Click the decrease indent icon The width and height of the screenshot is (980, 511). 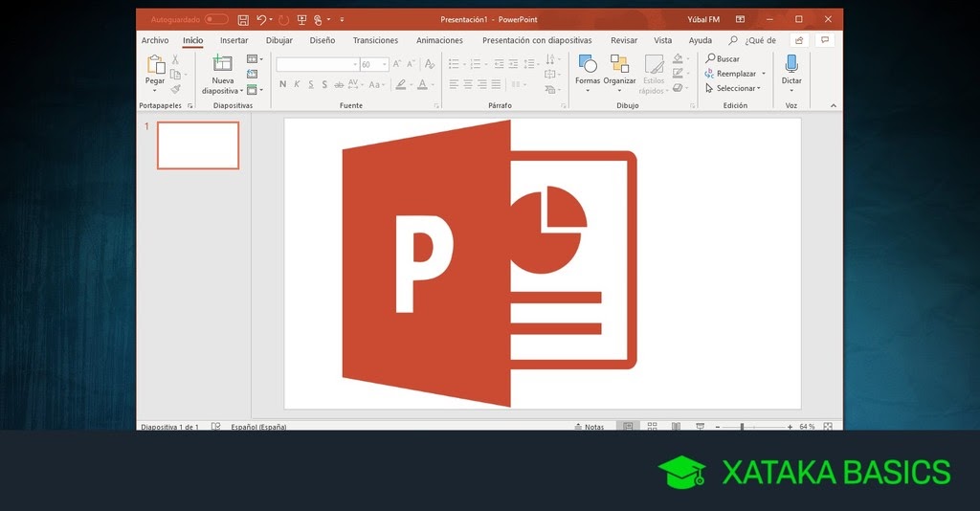pyautogui.click(x=498, y=64)
